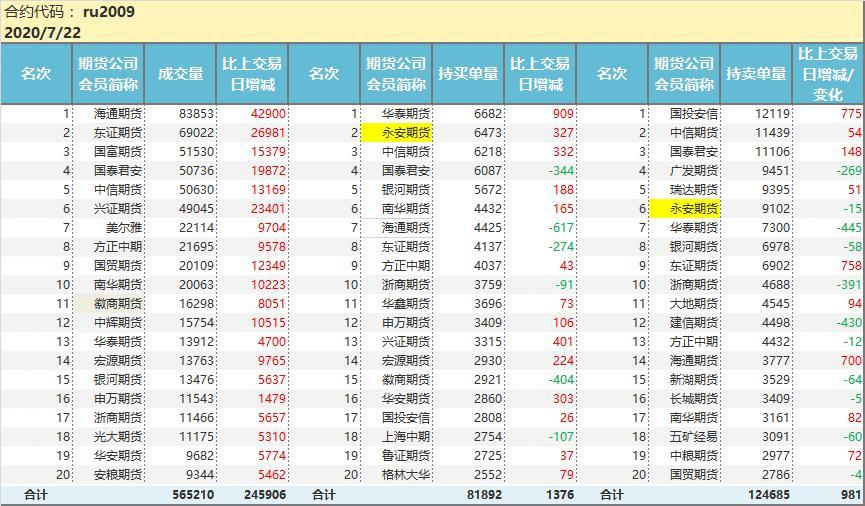Select the total volume 565210
The image size is (865, 506).
coord(193,494)
